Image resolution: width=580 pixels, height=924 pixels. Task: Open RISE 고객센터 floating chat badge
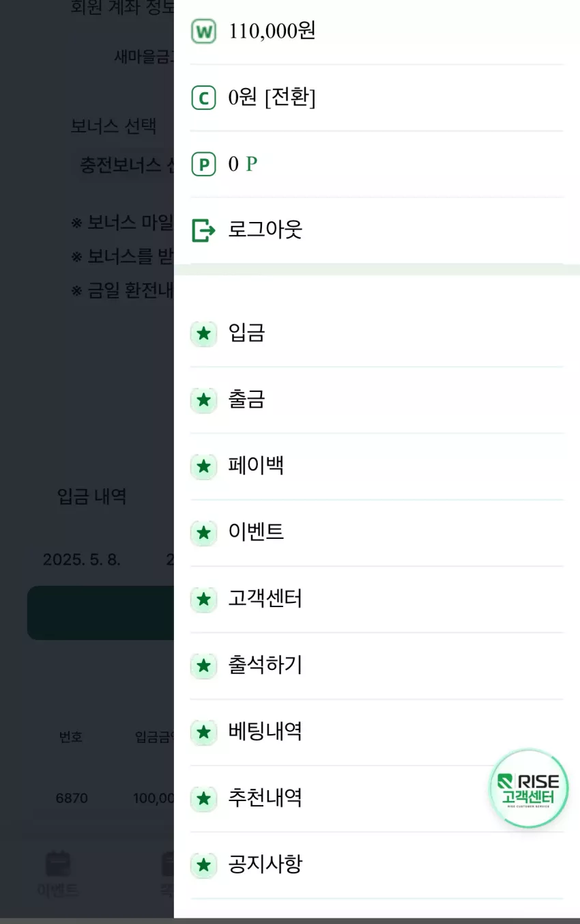pos(529,789)
